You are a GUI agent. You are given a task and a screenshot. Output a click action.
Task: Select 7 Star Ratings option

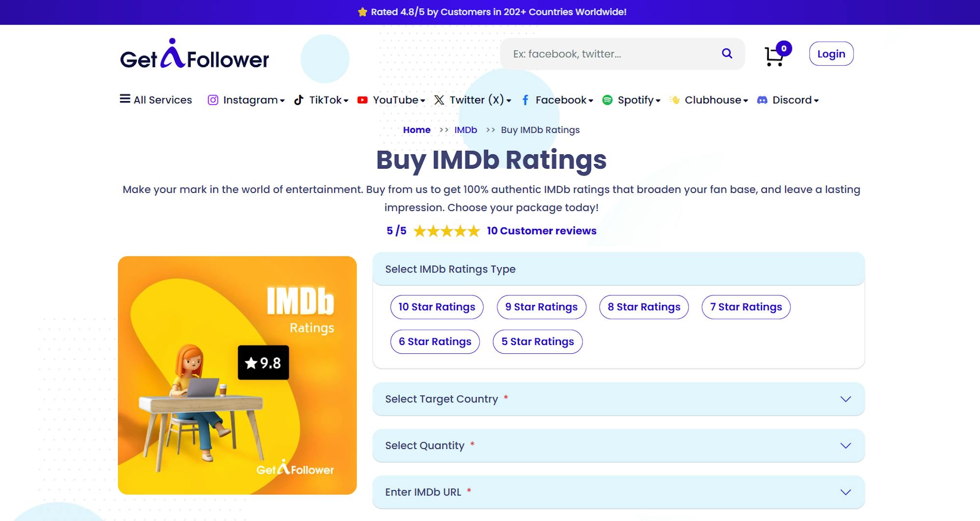[746, 307]
